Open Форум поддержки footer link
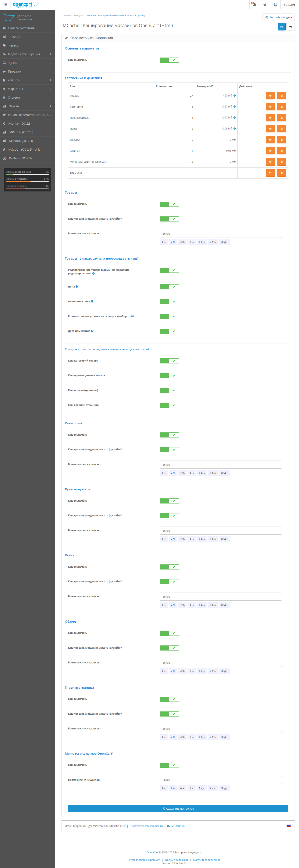The width and height of the screenshot is (299, 868). [x=176, y=860]
